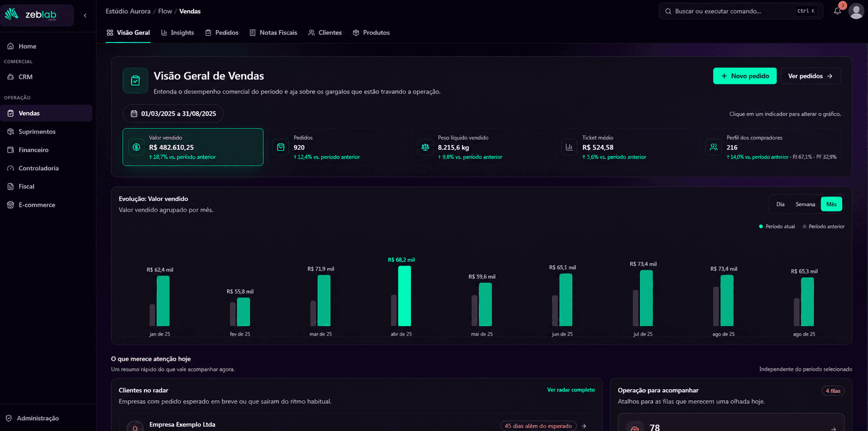Open the Ver radar completo link
Image resolution: width=868 pixels, height=431 pixels.
pos(571,390)
